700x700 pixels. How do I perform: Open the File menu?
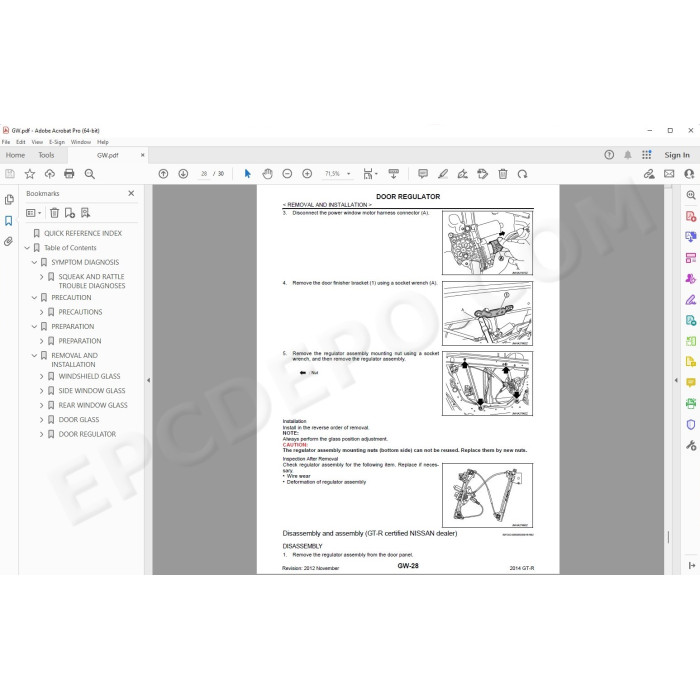pos(6,142)
